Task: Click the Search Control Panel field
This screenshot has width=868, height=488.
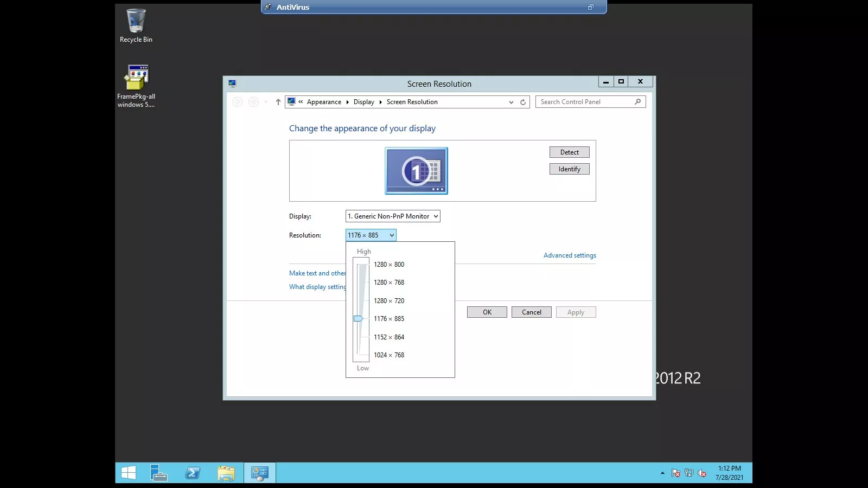Action: click(x=586, y=102)
